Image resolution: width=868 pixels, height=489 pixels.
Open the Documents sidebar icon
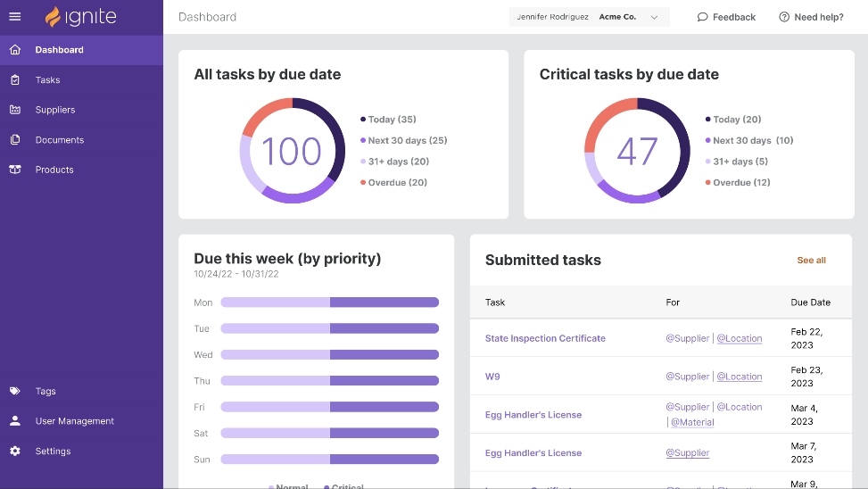point(15,139)
